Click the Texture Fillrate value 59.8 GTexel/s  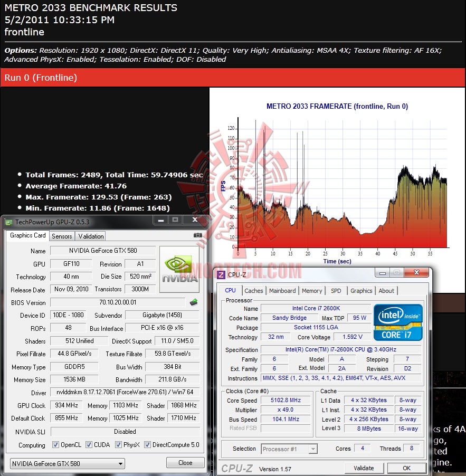[x=173, y=354]
